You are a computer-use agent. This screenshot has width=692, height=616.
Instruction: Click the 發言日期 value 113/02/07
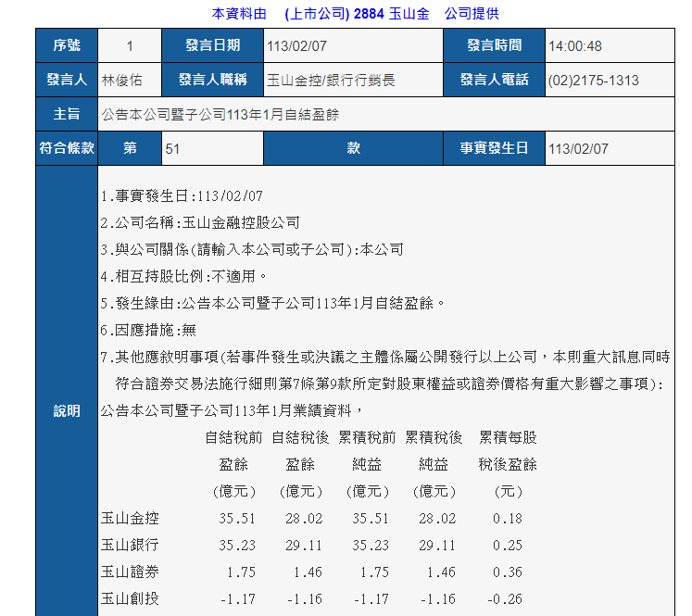296,46
